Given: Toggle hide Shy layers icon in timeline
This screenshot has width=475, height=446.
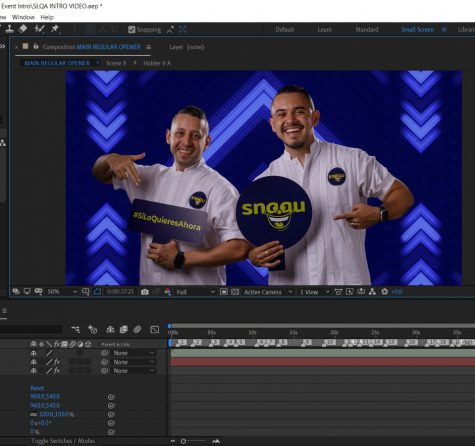Looking at the screenshot, I should tap(110, 330).
